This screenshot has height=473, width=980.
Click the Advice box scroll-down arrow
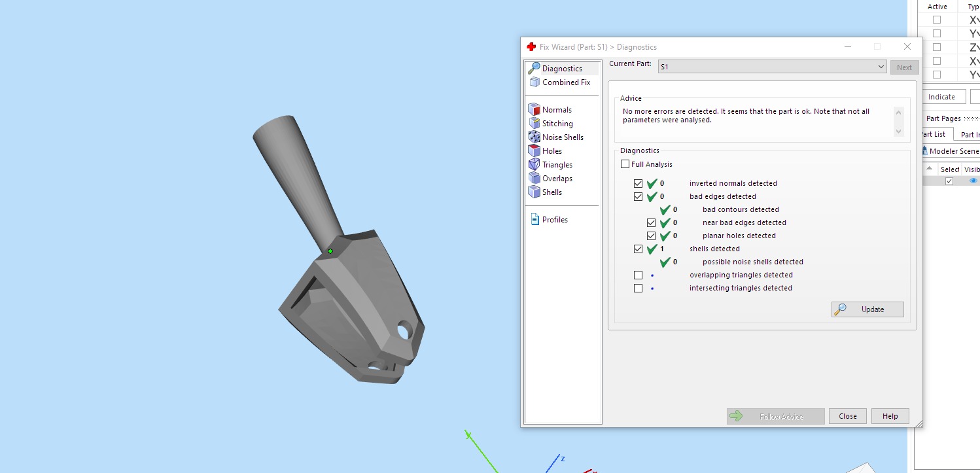click(898, 131)
